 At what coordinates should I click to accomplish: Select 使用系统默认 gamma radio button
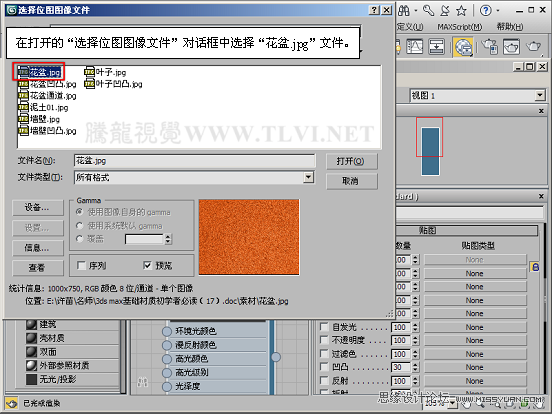pyautogui.click(x=80, y=226)
